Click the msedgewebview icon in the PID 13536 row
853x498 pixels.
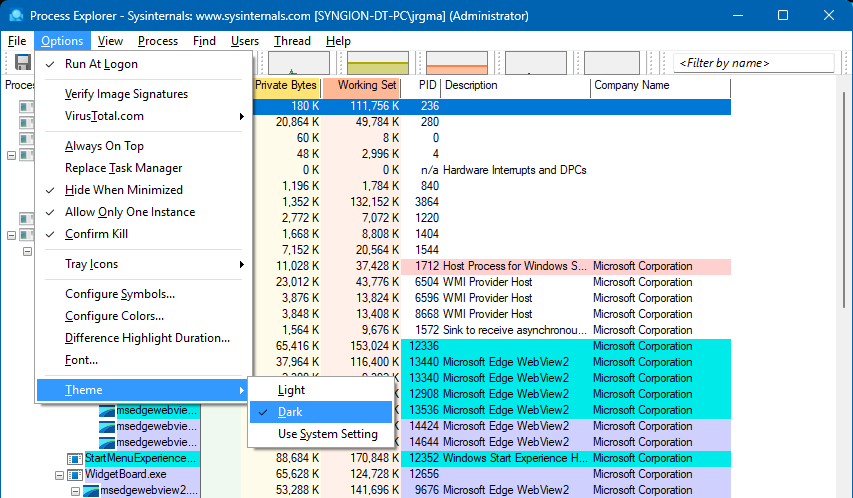pos(107,410)
